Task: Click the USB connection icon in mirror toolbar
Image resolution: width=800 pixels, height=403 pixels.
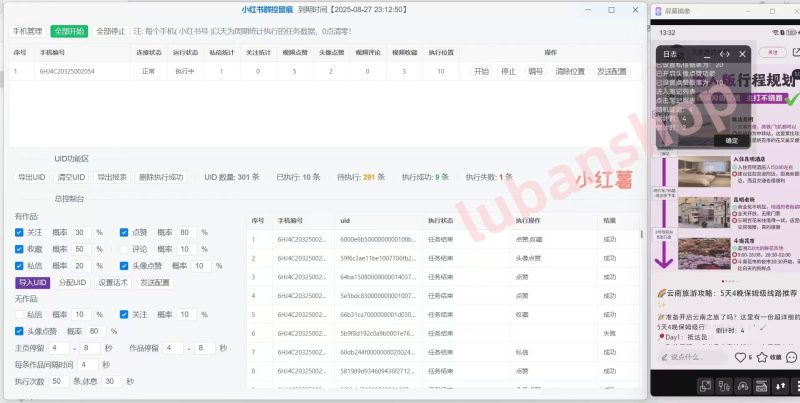Action: (724, 386)
